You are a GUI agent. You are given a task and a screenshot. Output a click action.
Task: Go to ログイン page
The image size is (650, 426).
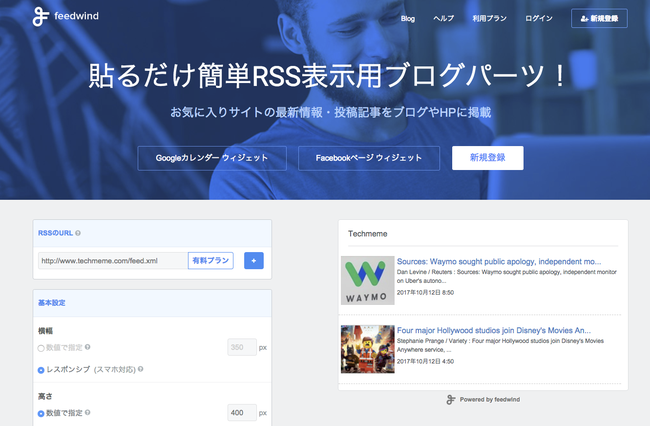(538, 19)
